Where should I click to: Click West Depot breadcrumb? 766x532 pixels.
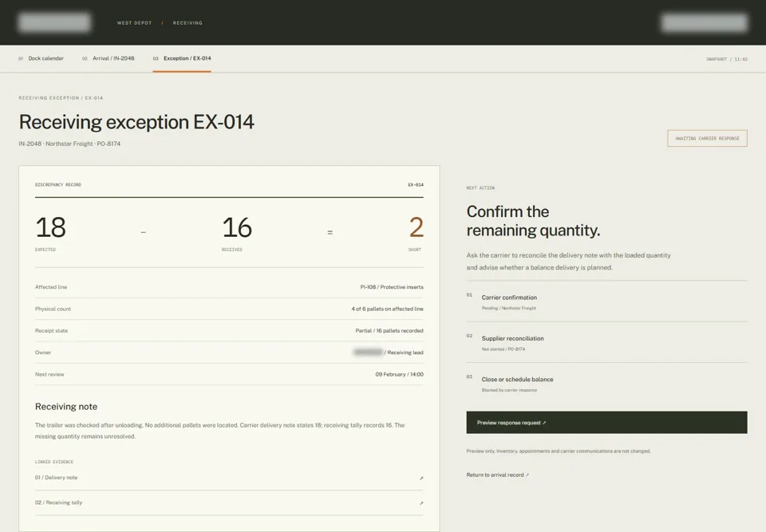click(134, 23)
